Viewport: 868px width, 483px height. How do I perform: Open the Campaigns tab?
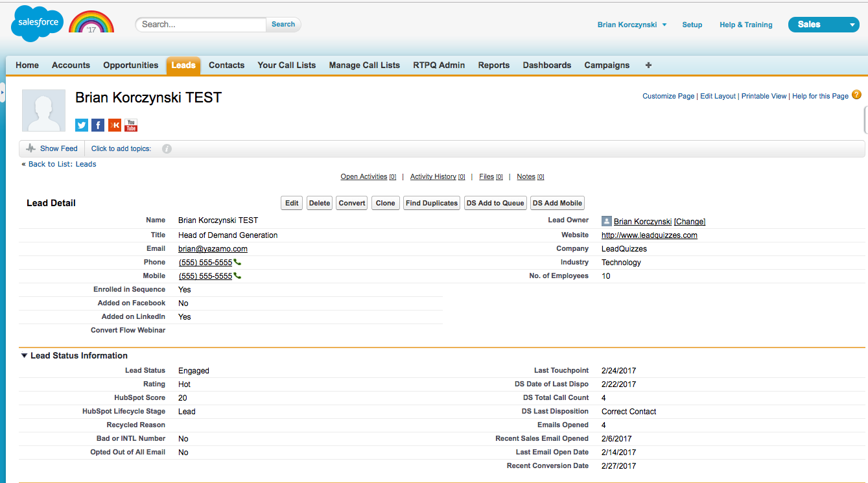607,65
